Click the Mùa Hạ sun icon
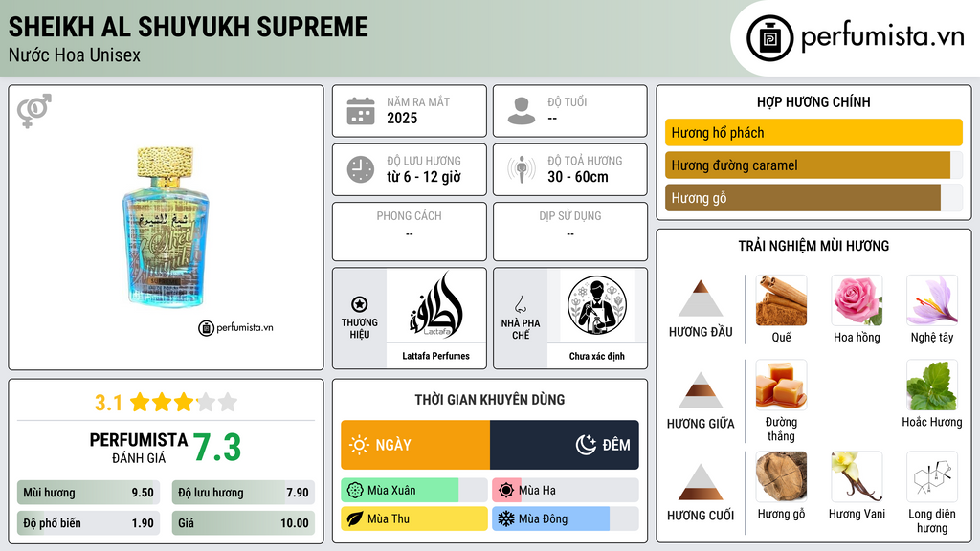The image size is (980, 551). [506, 491]
